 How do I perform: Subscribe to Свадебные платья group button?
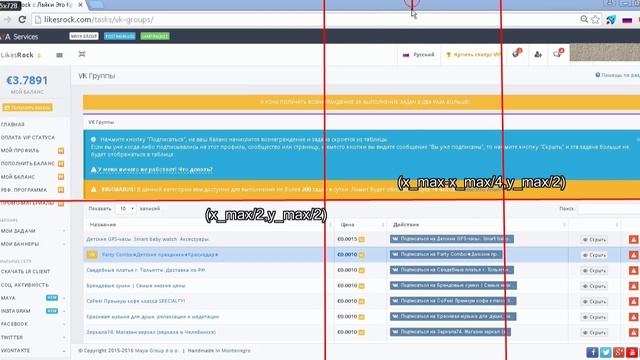pyautogui.click(x=452, y=270)
